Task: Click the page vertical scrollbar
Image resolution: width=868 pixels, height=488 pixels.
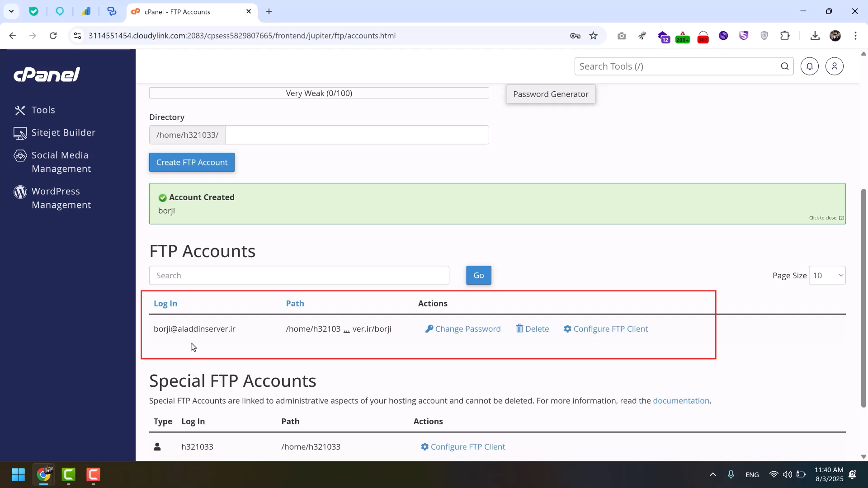Action: (863, 298)
